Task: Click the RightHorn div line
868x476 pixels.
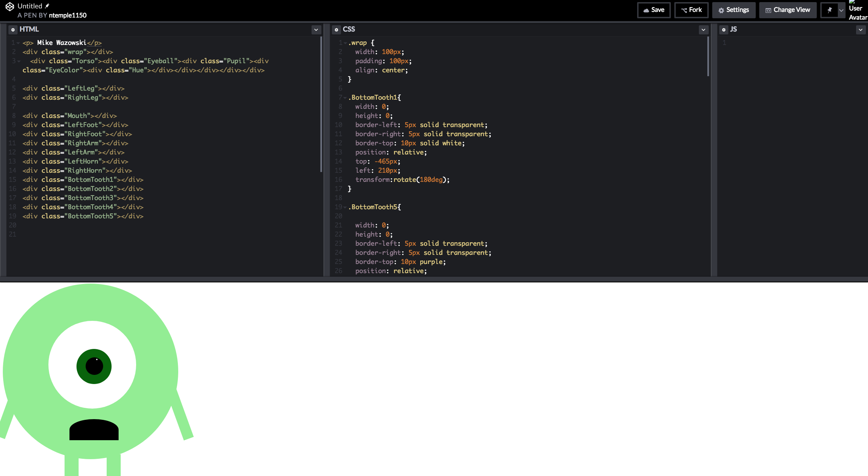Action: 77,171
